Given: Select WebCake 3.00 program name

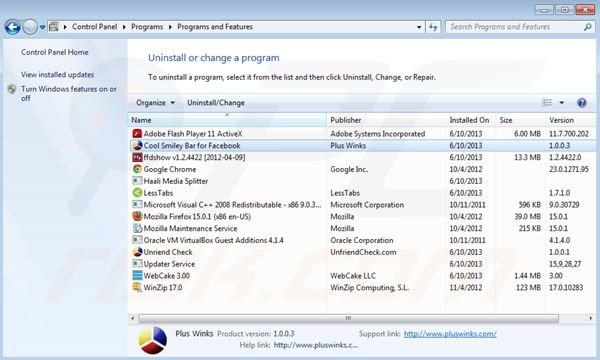Looking at the screenshot, I should [167, 275].
